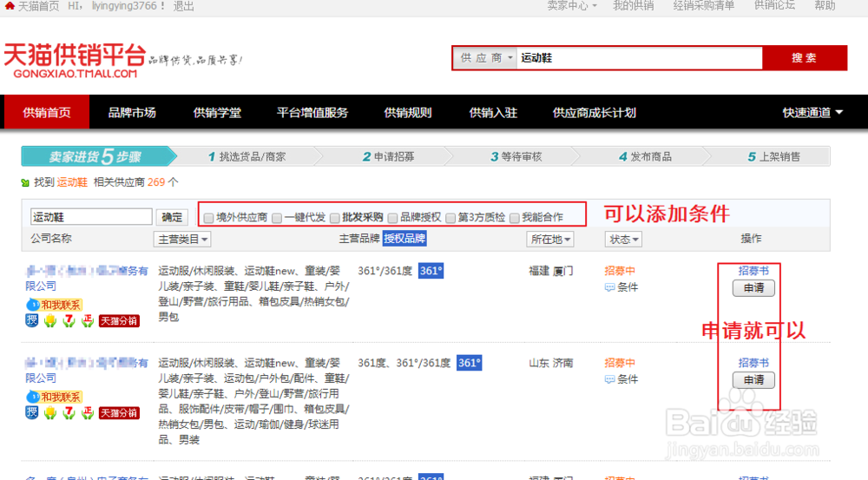This screenshot has height=480, width=868.
Task: Click yellow bag badge for 福建 厦门 supplier
Action: [50, 320]
